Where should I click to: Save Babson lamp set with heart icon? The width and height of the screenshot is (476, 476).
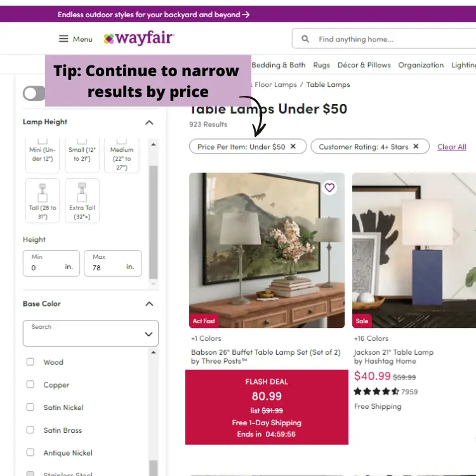click(329, 188)
